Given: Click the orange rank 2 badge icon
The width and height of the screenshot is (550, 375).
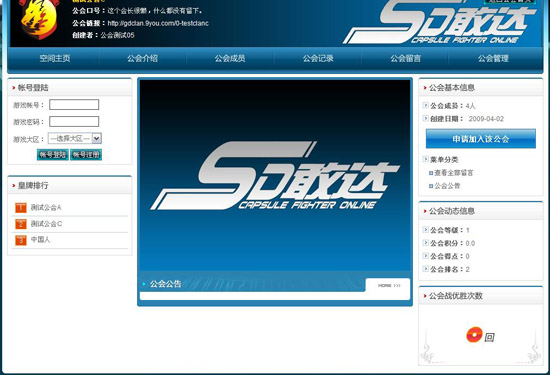Looking at the screenshot, I should tap(21, 224).
